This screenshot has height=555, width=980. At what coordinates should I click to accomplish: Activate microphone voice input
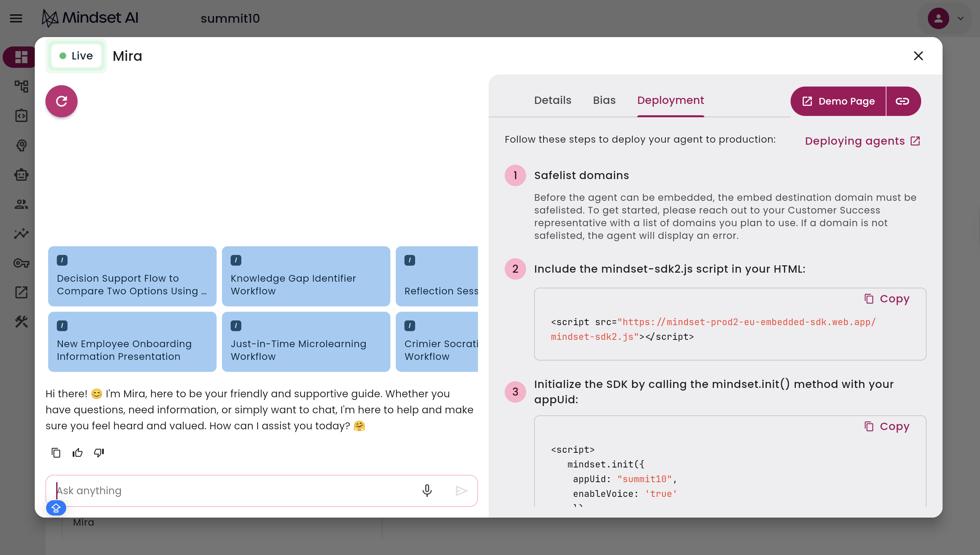click(427, 491)
